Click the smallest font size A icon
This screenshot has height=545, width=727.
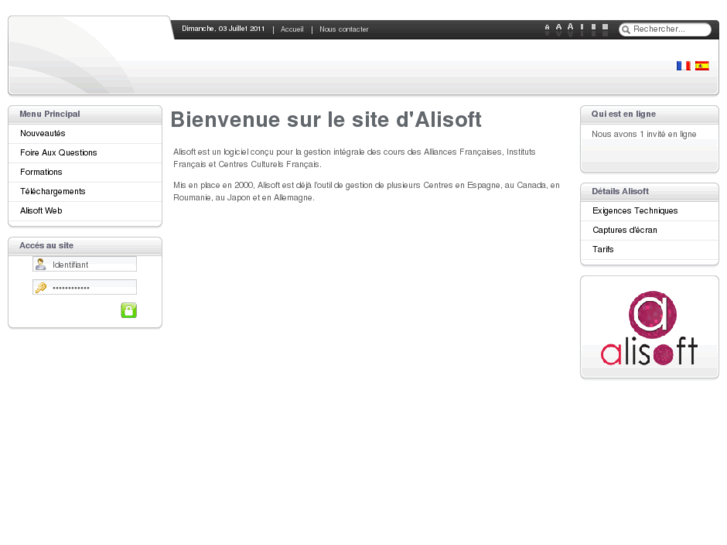click(x=547, y=28)
